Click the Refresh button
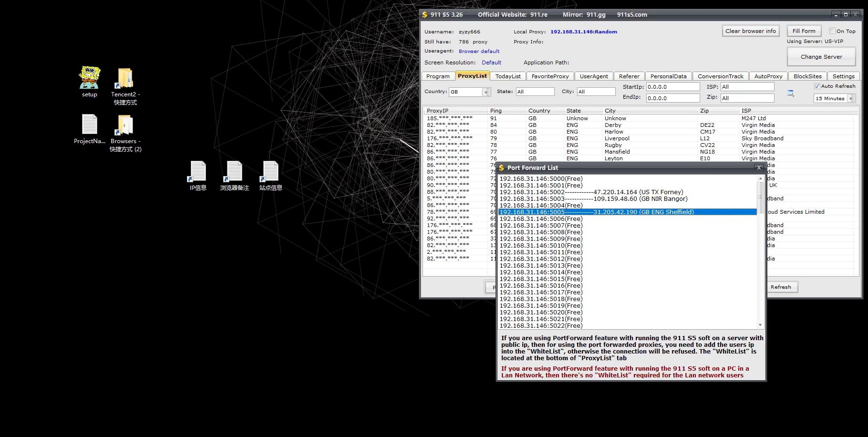The height and width of the screenshot is (437, 868). click(x=781, y=287)
